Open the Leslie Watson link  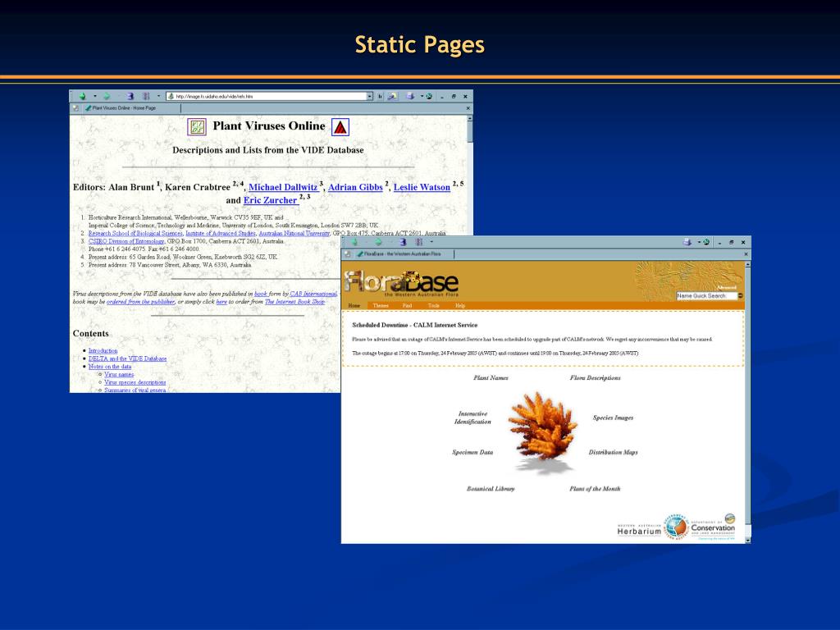[x=422, y=187]
